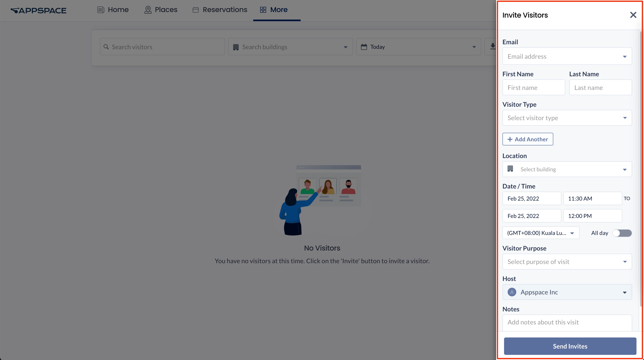Click the Appspace logo
Image resolution: width=644 pixels, height=360 pixels.
pyautogui.click(x=39, y=10)
